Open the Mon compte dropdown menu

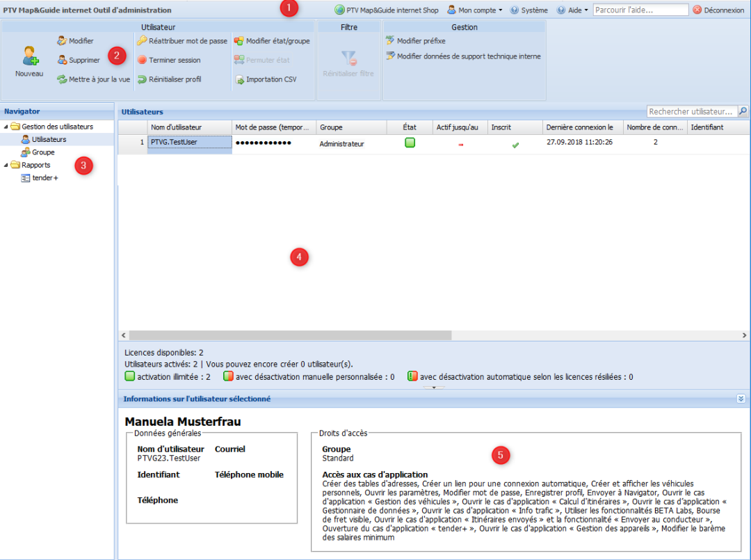click(474, 10)
